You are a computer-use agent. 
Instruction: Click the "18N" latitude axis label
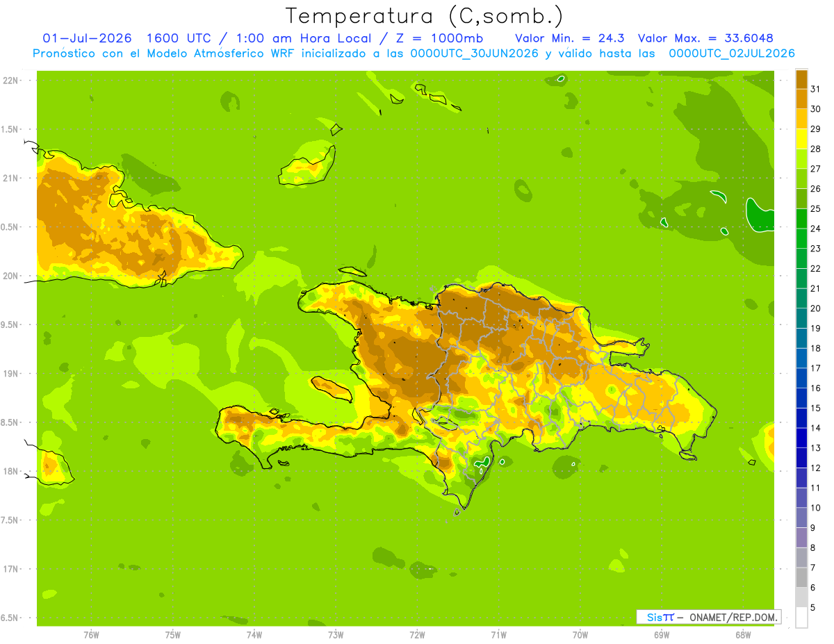pos(10,471)
